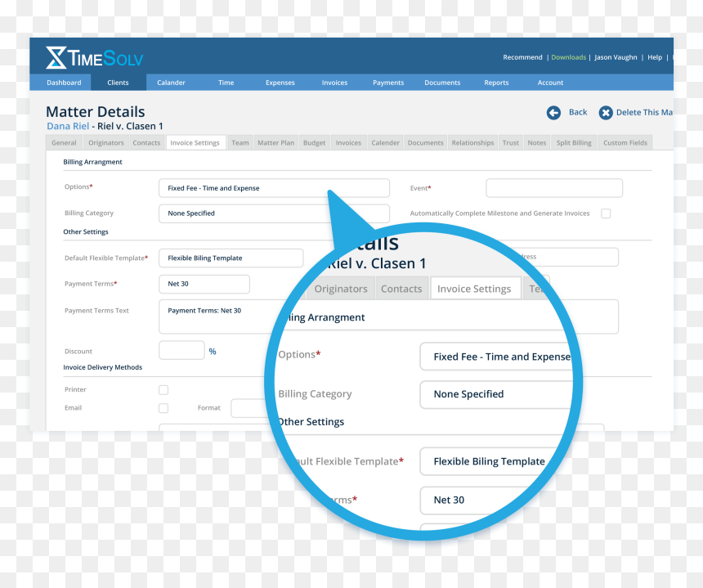Click the Downloads link

(x=568, y=57)
